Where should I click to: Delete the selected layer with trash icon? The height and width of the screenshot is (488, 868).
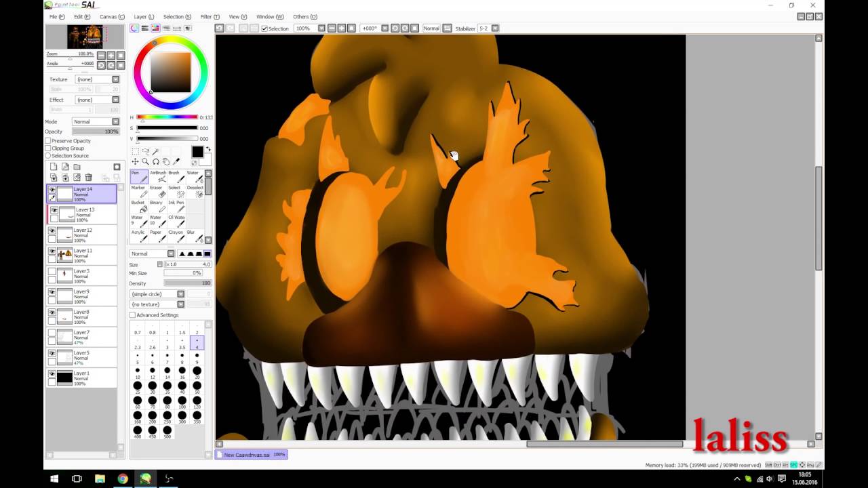(x=89, y=177)
